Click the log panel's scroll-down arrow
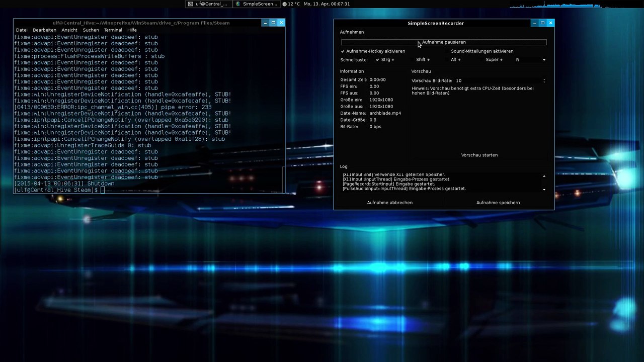 (544, 190)
